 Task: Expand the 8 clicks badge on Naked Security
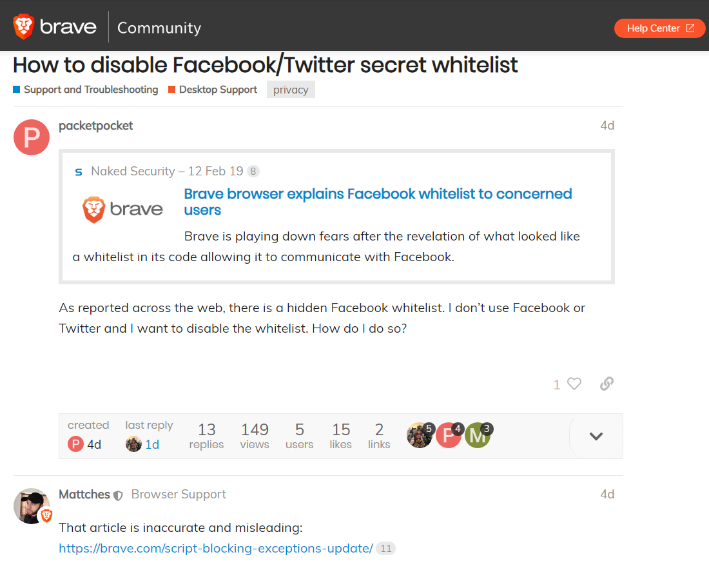[x=253, y=171]
